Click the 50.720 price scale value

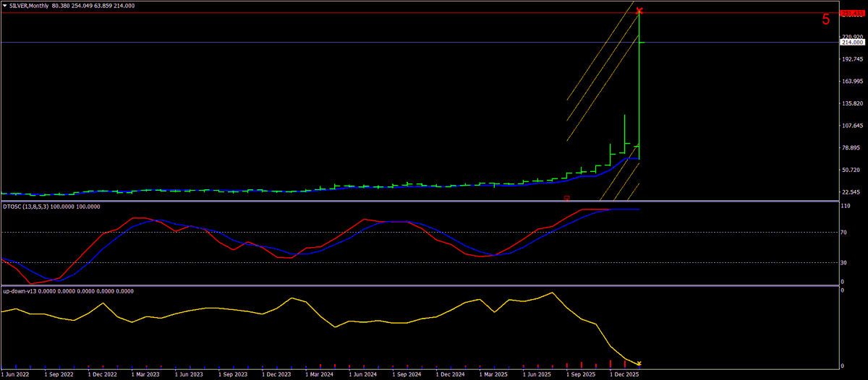coord(853,170)
